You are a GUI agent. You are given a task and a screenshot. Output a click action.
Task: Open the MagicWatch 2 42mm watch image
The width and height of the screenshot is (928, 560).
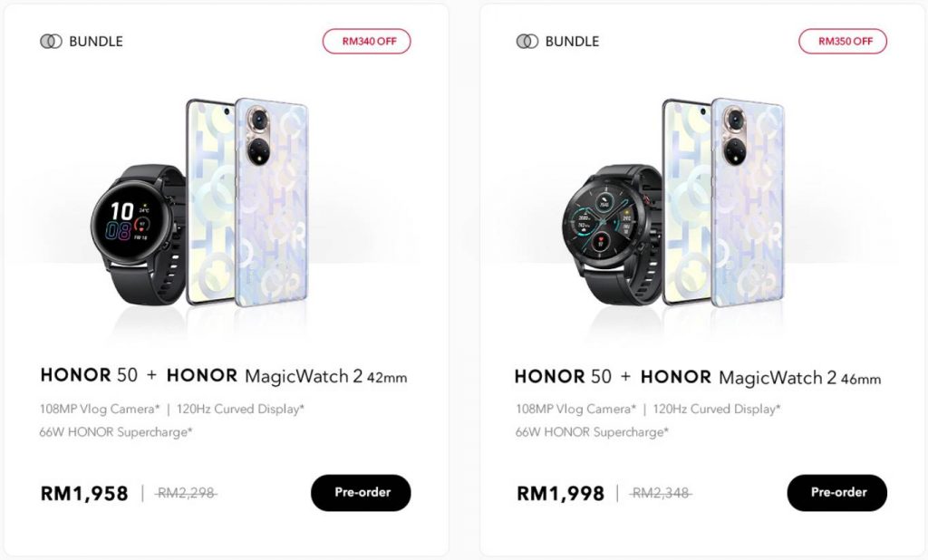[x=139, y=235]
